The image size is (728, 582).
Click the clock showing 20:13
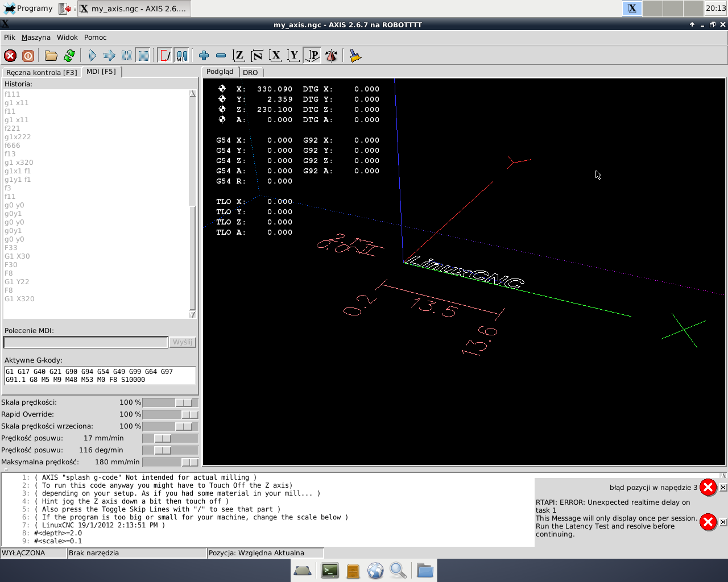(715, 8)
